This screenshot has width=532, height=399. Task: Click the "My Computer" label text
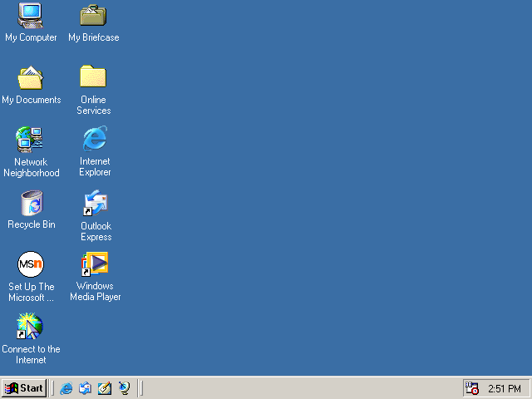(31, 37)
